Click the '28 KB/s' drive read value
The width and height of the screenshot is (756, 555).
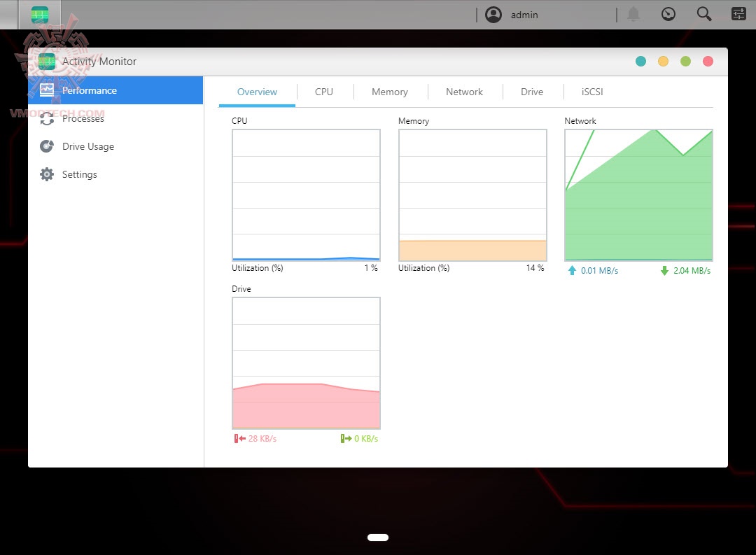click(x=262, y=438)
